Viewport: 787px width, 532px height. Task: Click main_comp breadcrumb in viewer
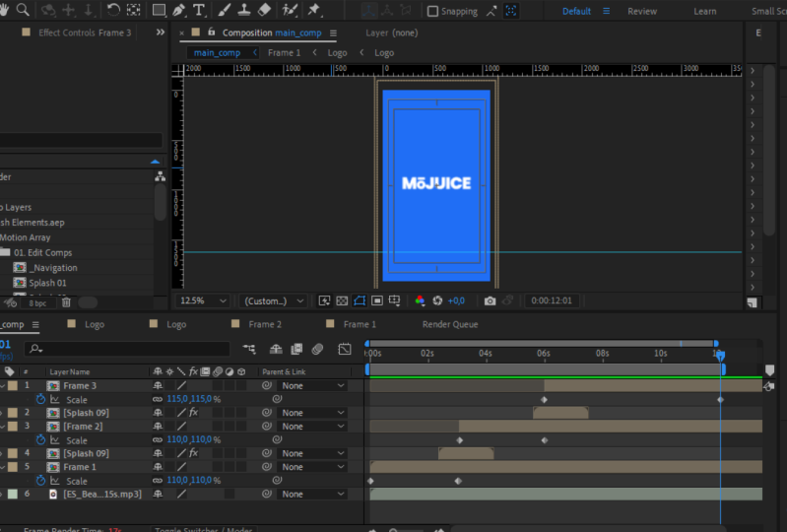click(x=217, y=52)
